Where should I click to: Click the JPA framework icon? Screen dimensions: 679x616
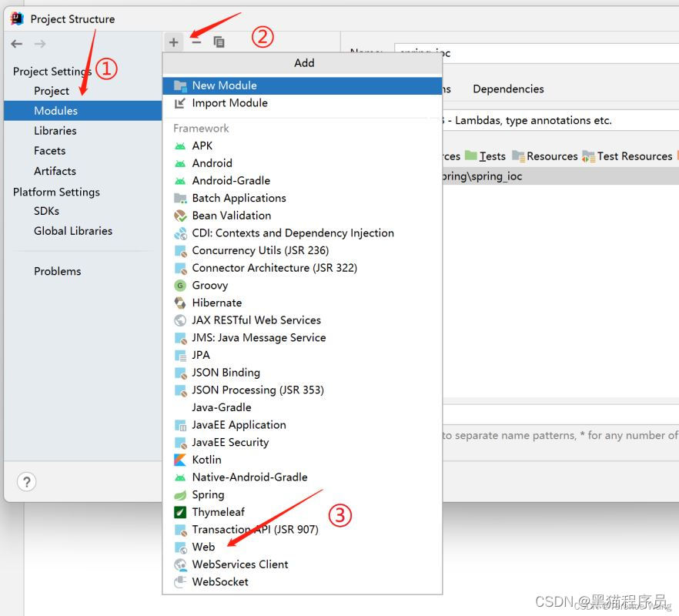click(180, 355)
